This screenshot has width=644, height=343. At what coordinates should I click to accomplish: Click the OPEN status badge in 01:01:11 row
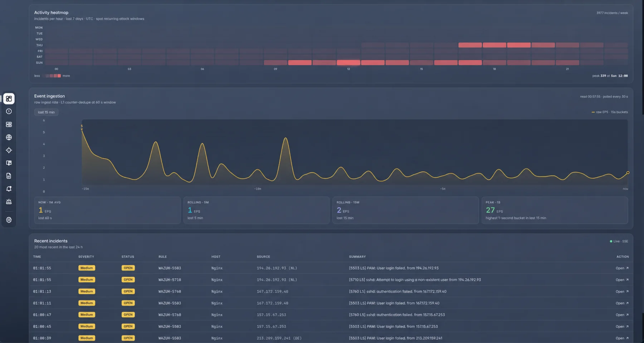click(x=128, y=303)
